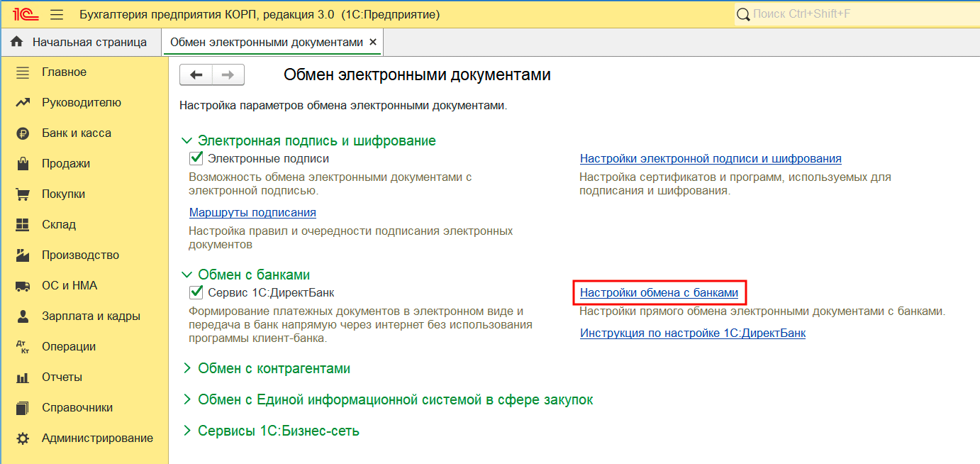Disable the Сервис 1С:ДиректБанк checkbox

point(196,292)
